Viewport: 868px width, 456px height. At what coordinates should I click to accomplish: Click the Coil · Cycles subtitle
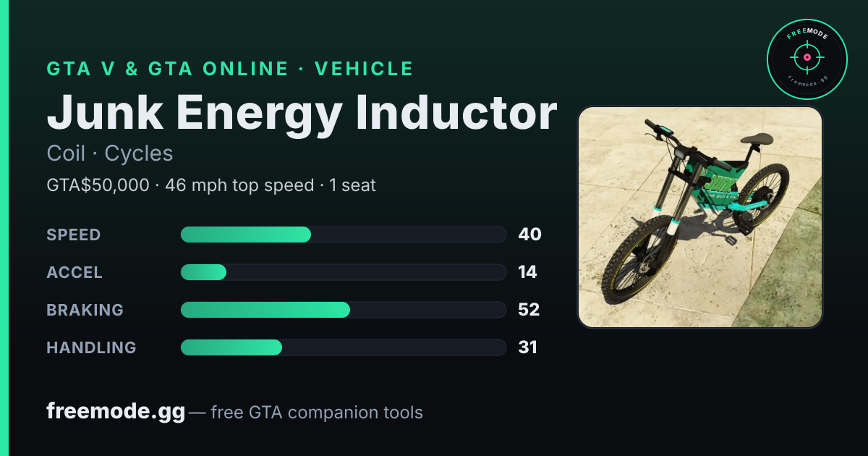click(110, 153)
